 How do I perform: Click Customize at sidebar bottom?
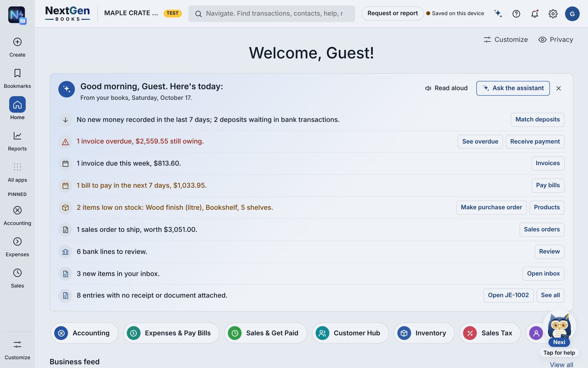pos(17,350)
